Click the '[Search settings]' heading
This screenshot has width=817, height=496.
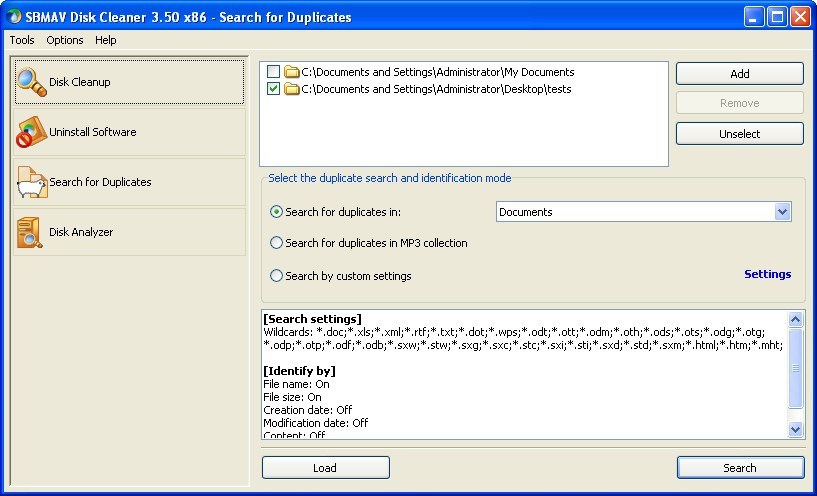coord(312,319)
